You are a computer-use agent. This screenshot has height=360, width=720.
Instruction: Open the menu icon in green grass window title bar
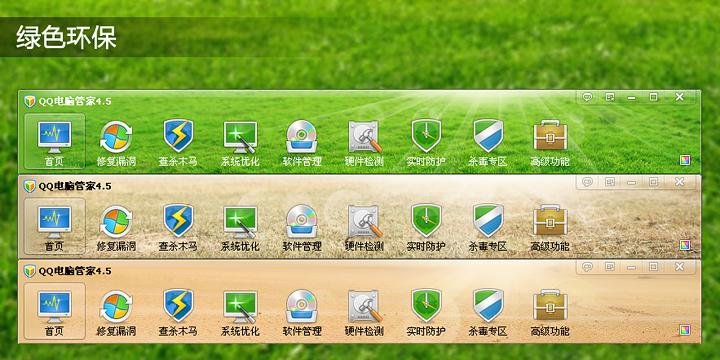[610, 97]
